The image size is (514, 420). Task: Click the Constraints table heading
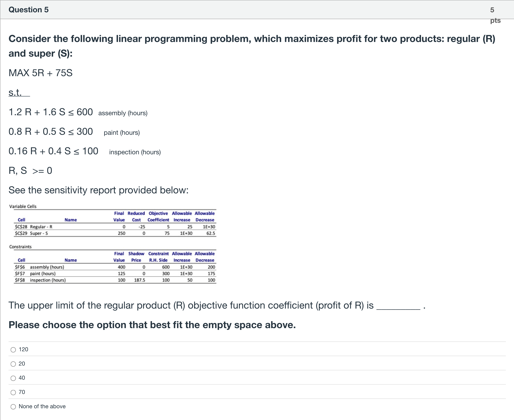pyautogui.click(x=20, y=247)
